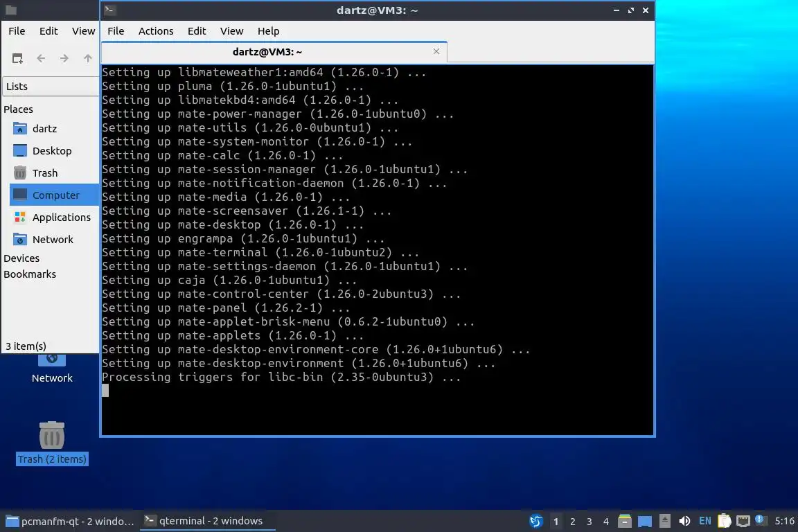Select Desktop in Places sidebar
This screenshot has width=798, height=532.
click(x=54, y=151)
